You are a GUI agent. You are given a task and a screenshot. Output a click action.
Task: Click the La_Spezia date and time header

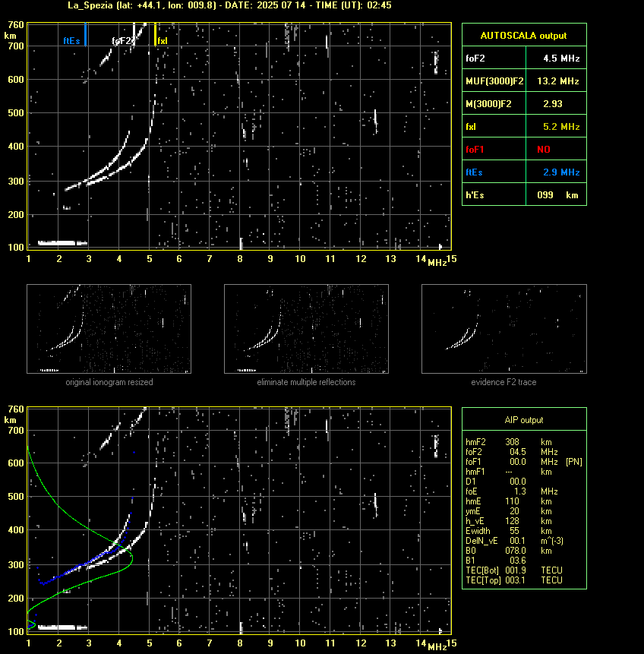click(229, 5)
